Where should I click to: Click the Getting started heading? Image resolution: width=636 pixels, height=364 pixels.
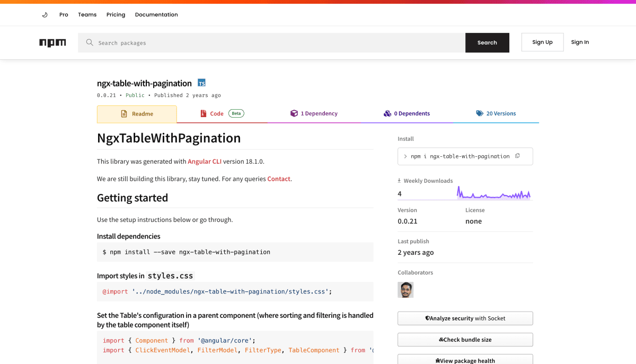click(132, 198)
